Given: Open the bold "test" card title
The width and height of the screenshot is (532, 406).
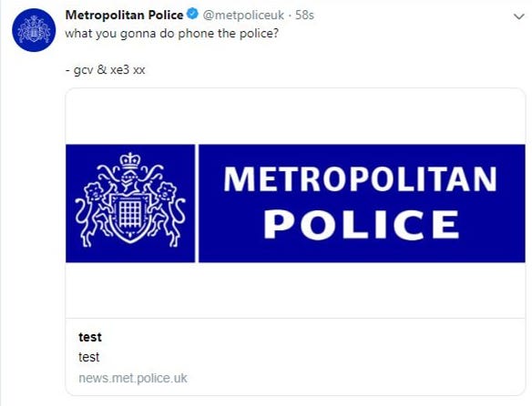Looking at the screenshot, I should (90, 337).
